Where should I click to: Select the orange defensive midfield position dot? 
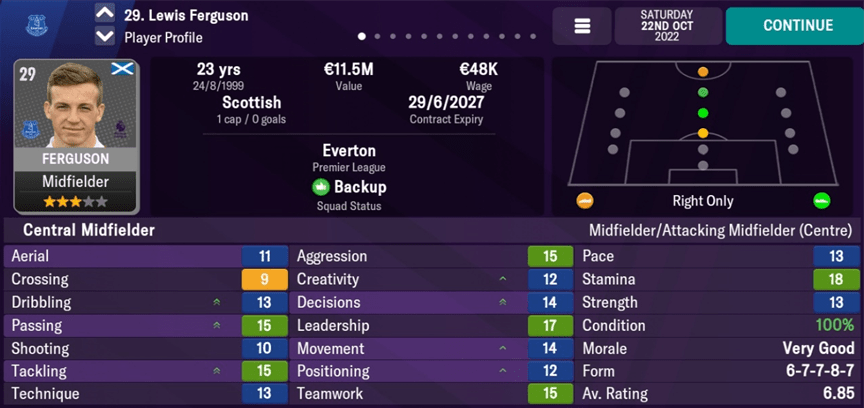pos(703,133)
